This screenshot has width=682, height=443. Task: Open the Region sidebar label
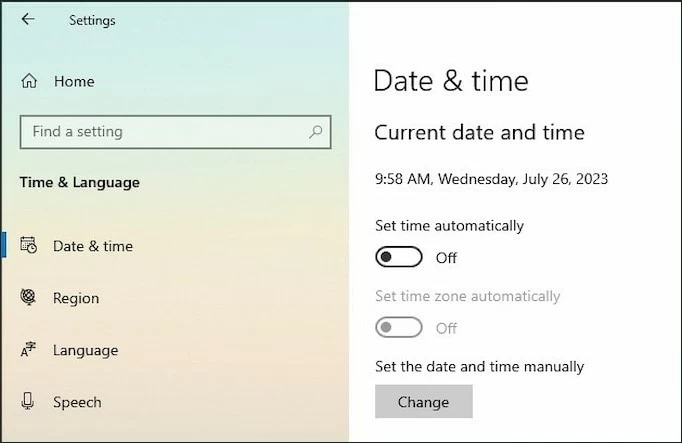[x=76, y=298]
